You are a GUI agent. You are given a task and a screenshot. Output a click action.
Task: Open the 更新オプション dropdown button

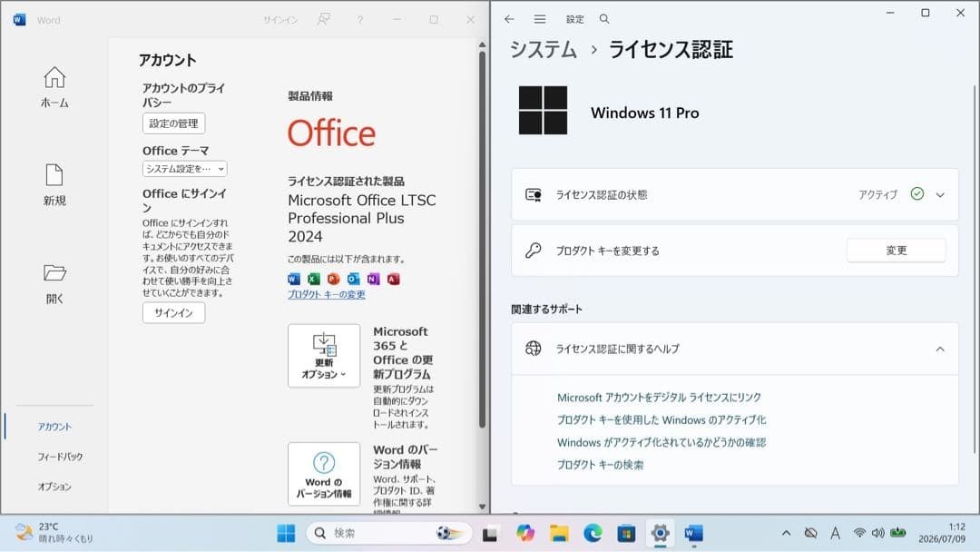pos(324,356)
